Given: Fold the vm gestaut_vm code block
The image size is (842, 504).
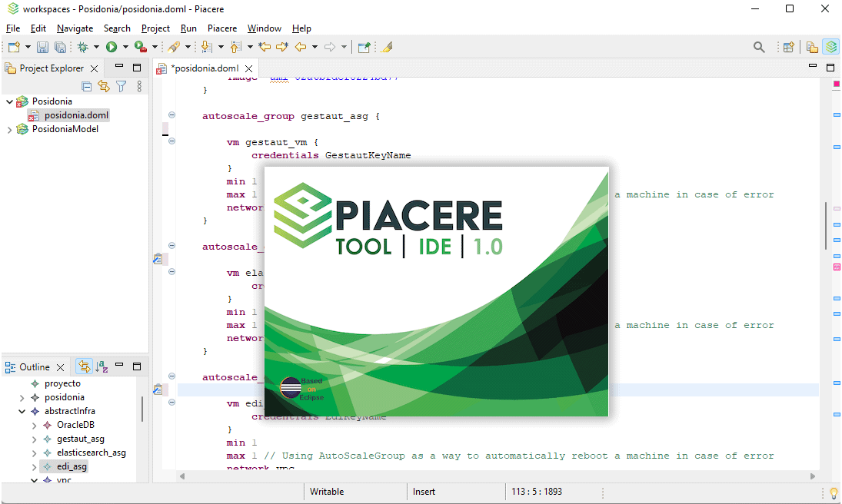Looking at the screenshot, I should 171,141.
